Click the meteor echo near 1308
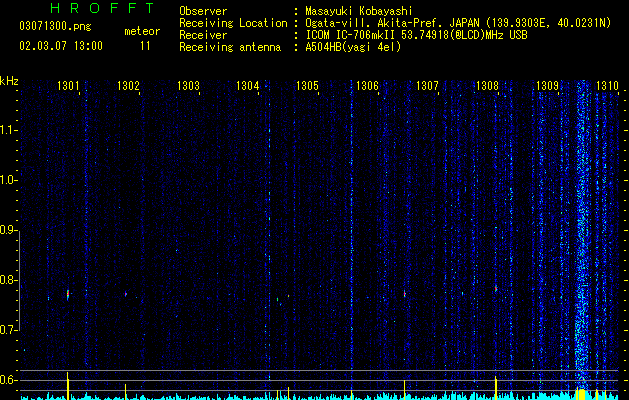 [496, 288]
